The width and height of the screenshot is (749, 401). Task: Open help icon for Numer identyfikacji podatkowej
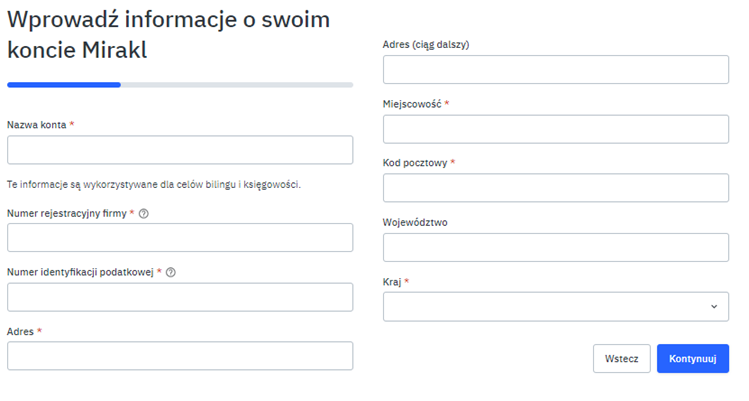pos(171,273)
